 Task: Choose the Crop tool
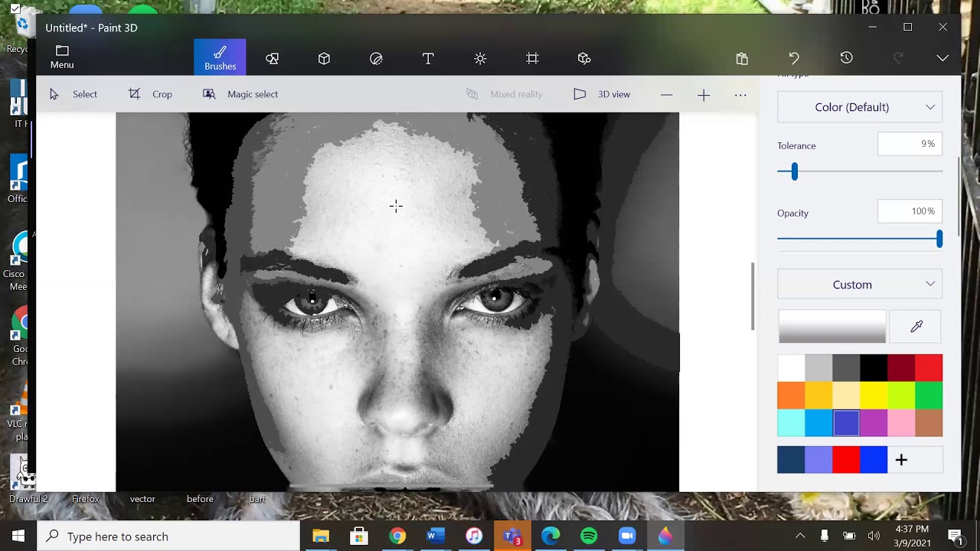click(150, 94)
